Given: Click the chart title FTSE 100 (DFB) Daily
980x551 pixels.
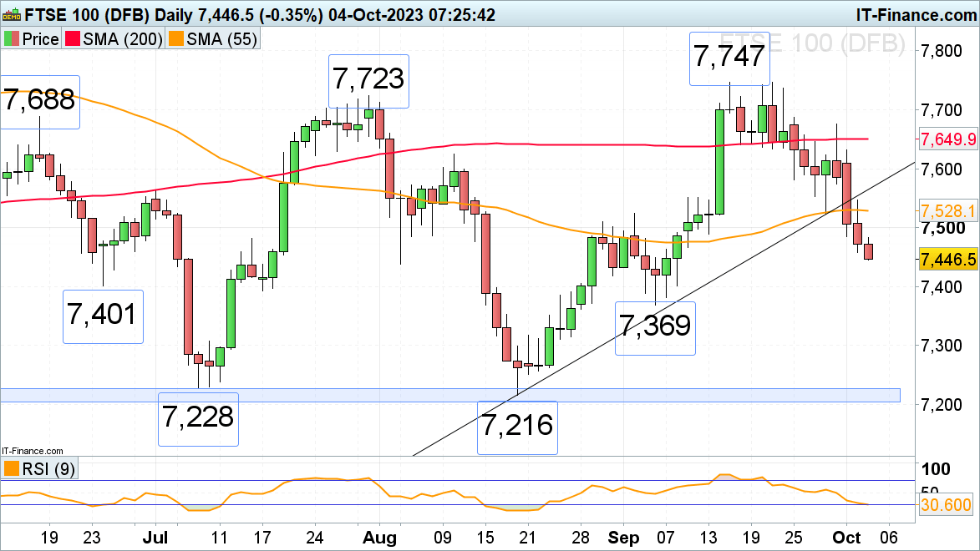Looking at the screenshot, I should coord(108,14).
